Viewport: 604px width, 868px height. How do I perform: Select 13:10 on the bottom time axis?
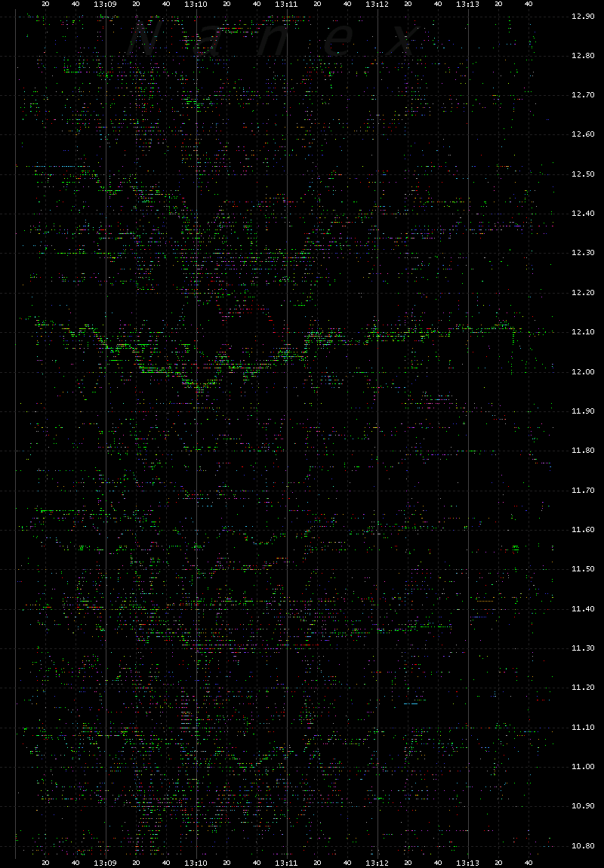[x=196, y=863]
